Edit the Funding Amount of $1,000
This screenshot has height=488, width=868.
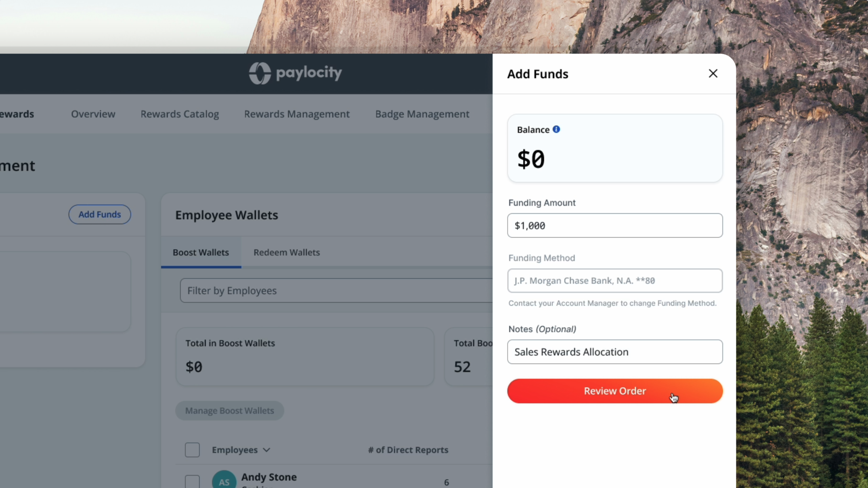click(614, 225)
